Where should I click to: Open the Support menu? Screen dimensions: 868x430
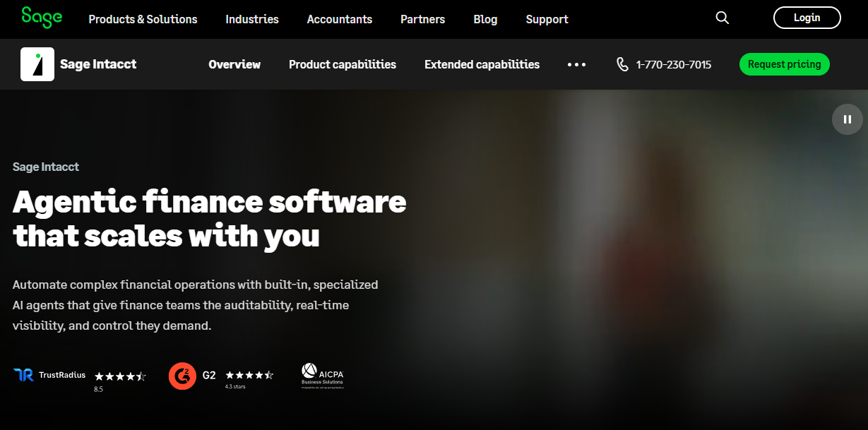547,19
